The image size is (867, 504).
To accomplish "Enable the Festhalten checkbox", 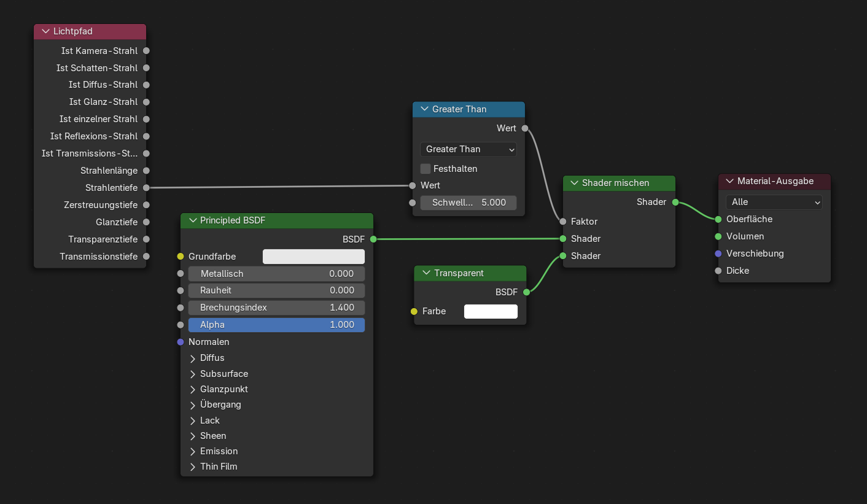I will coord(426,169).
